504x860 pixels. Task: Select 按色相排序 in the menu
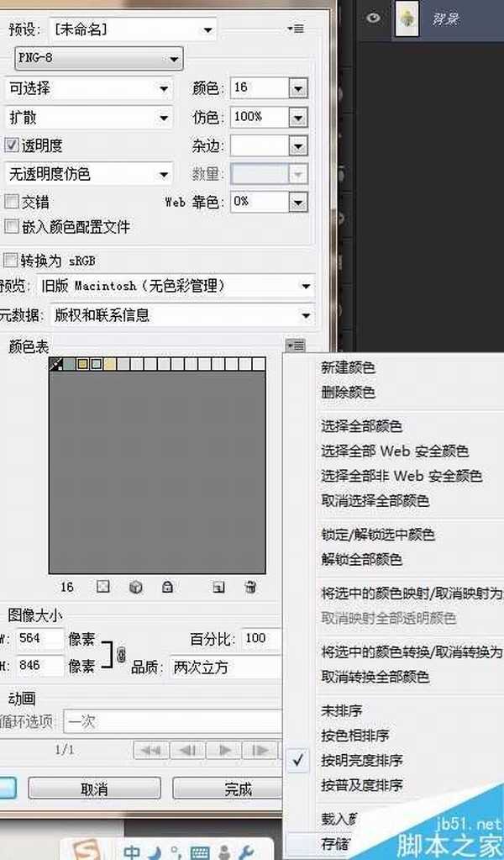click(x=354, y=736)
